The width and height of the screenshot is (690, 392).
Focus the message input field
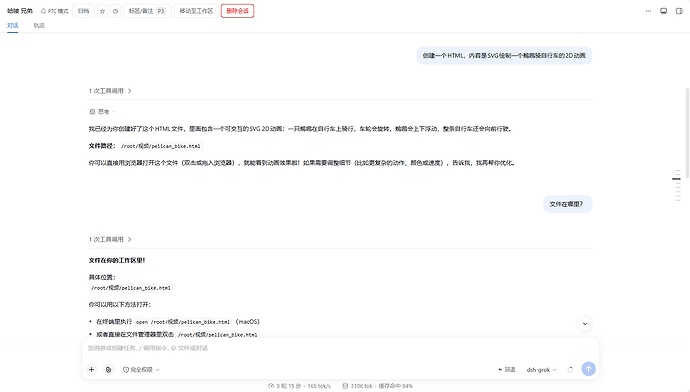pos(340,348)
